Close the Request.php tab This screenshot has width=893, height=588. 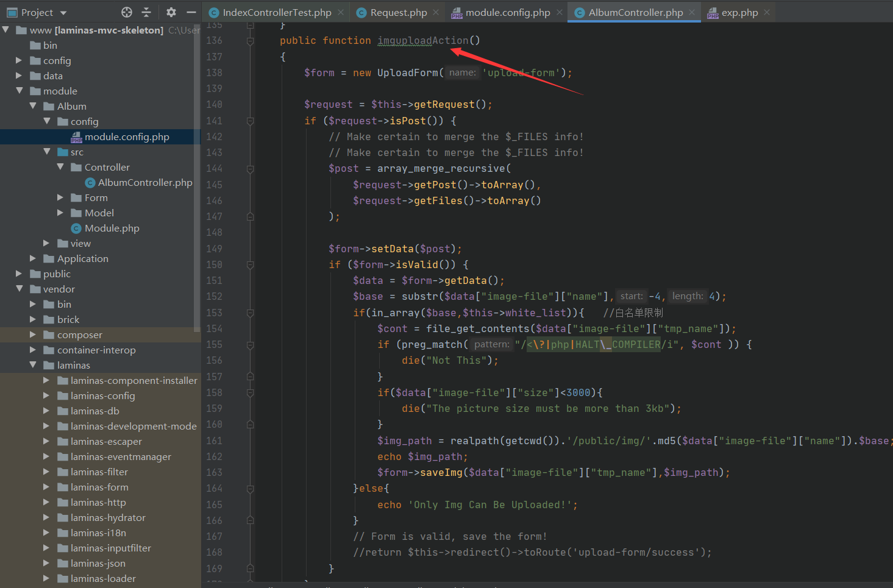(436, 12)
